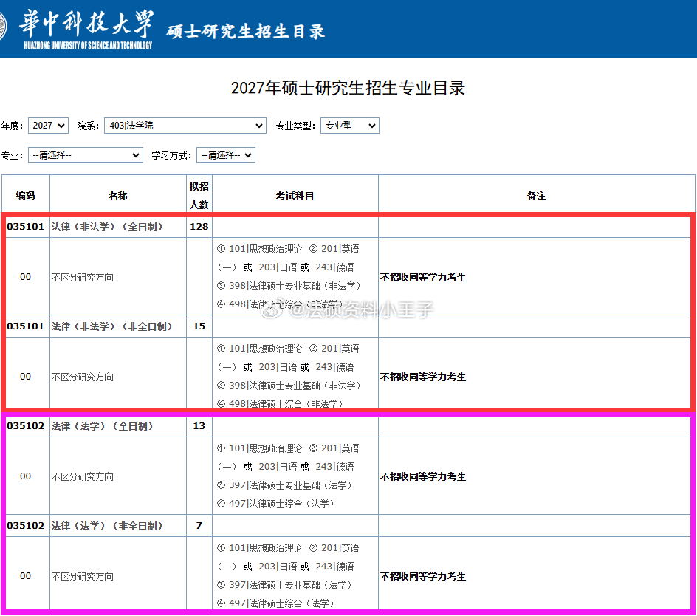Viewport: 697px width, 616px height.
Task: Open the 专业类型 专业型 dropdown
Action: coord(349,126)
